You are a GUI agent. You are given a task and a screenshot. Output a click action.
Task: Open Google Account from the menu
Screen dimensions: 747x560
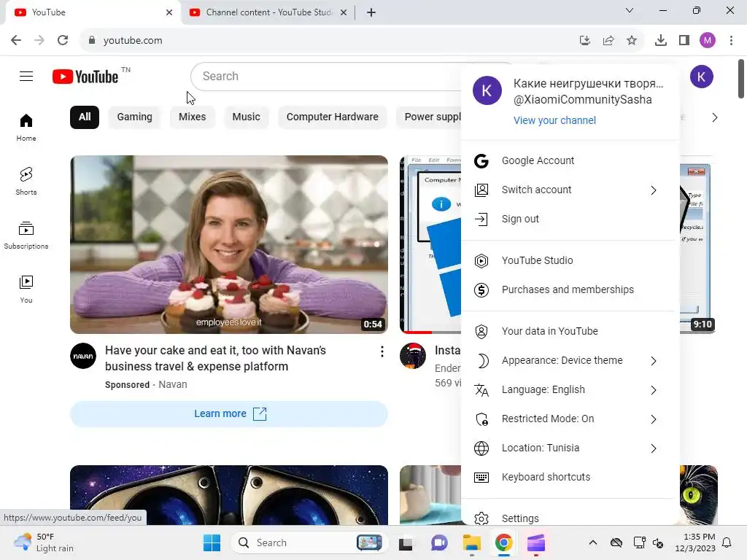coord(570,160)
